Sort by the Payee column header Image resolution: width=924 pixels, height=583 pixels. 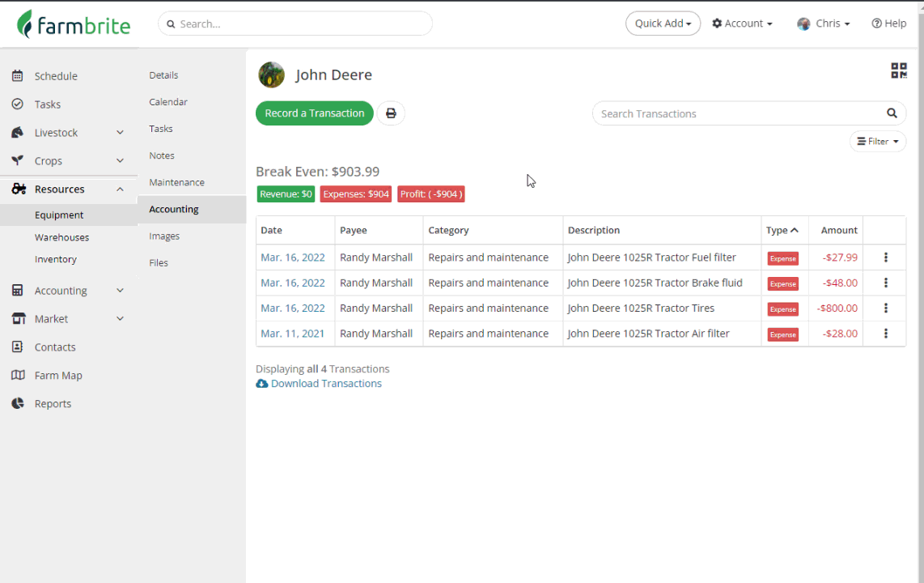(353, 230)
